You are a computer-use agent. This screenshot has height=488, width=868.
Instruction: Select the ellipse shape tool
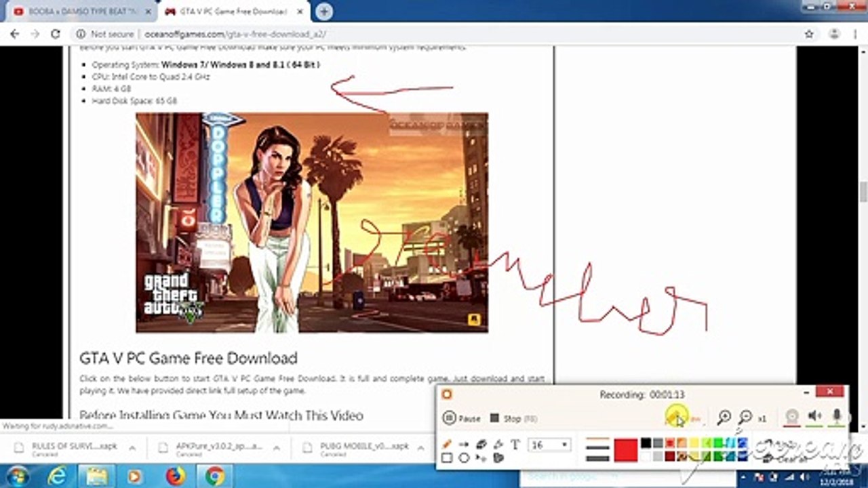tap(464, 458)
